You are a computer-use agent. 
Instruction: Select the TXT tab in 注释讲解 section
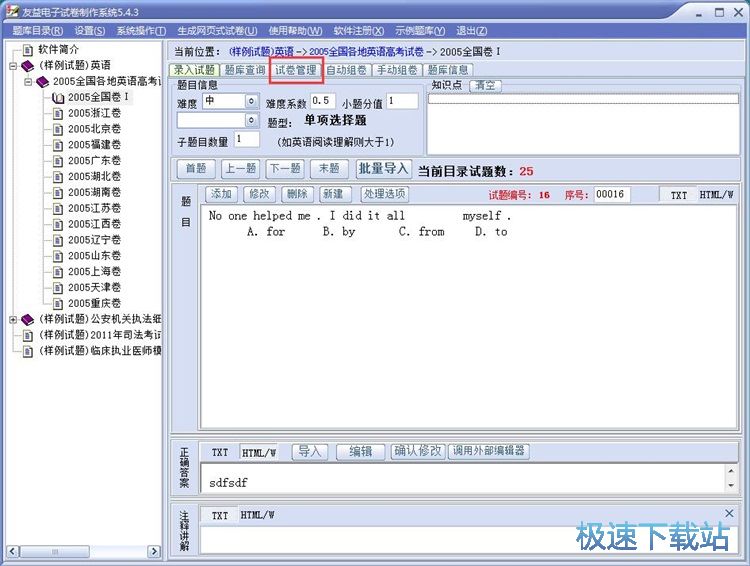(220, 516)
